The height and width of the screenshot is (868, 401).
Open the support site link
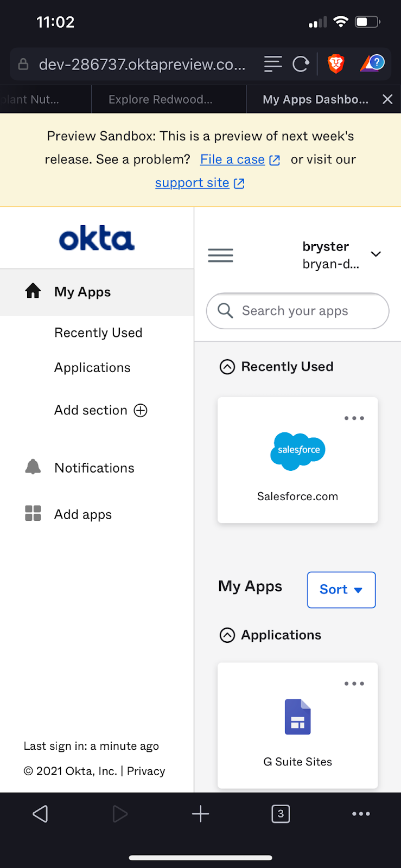pyautogui.click(x=192, y=183)
